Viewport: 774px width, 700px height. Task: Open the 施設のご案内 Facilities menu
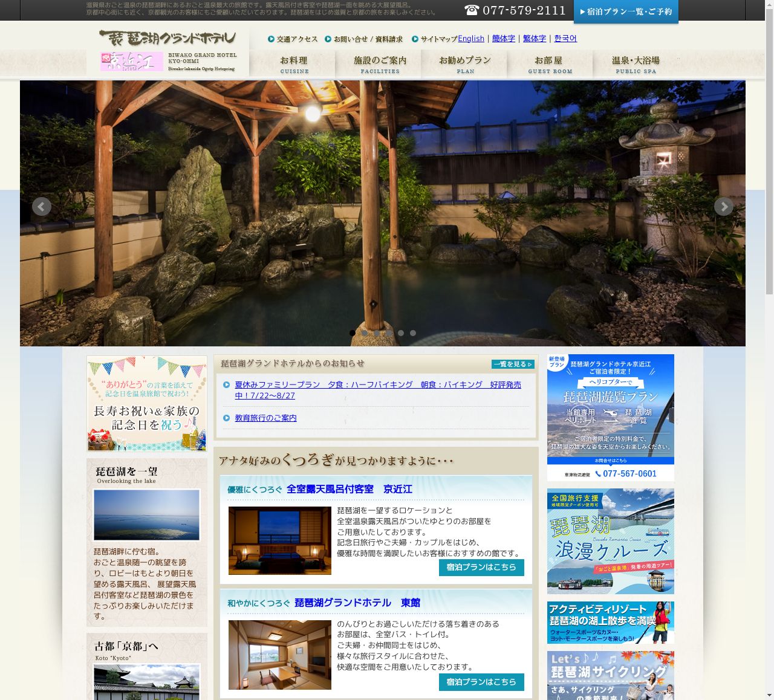pyautogui.click(x=380, y=64)
